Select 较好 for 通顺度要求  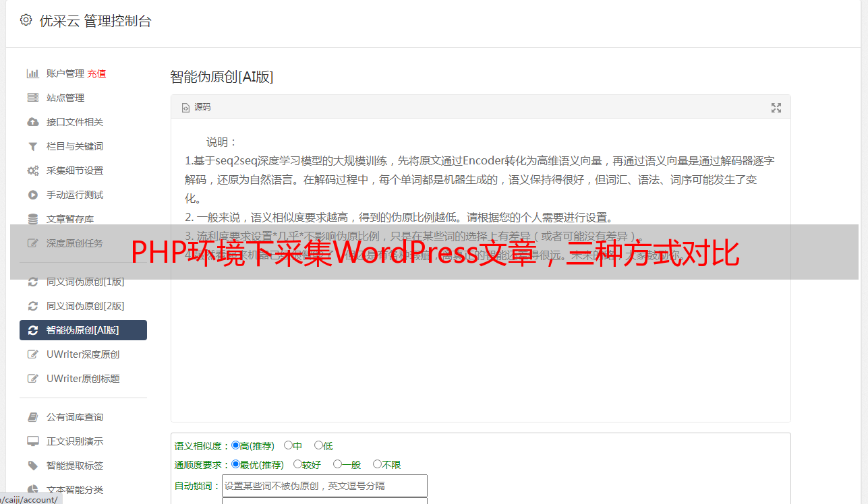coord(297,464)
